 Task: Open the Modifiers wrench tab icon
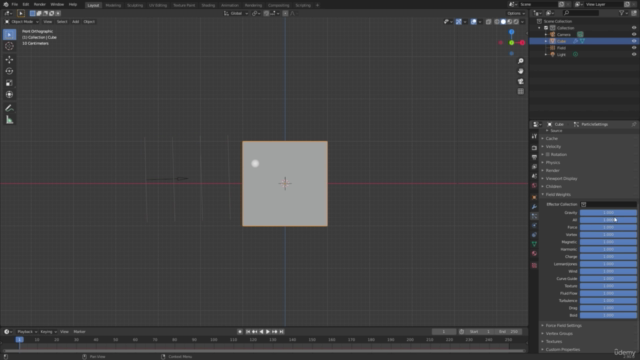pyautogui.click(x=534, y=207)
